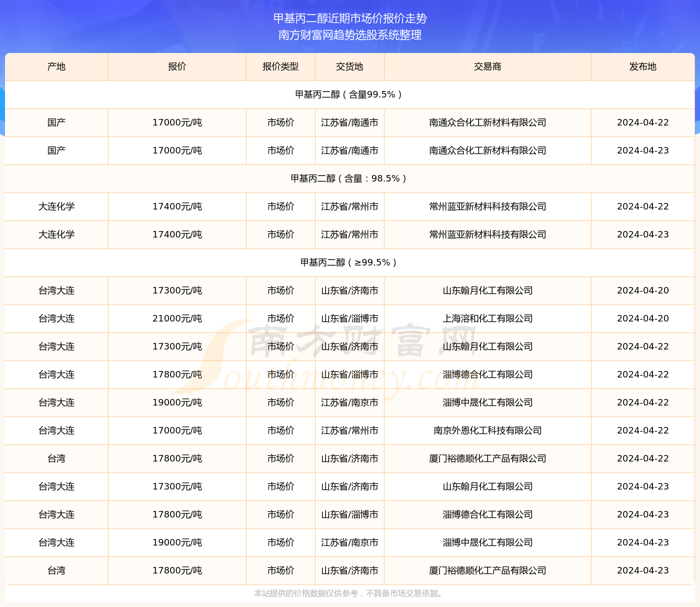Click 17000元/吨 in 国产 2024-04-22 row

(177, 122)
